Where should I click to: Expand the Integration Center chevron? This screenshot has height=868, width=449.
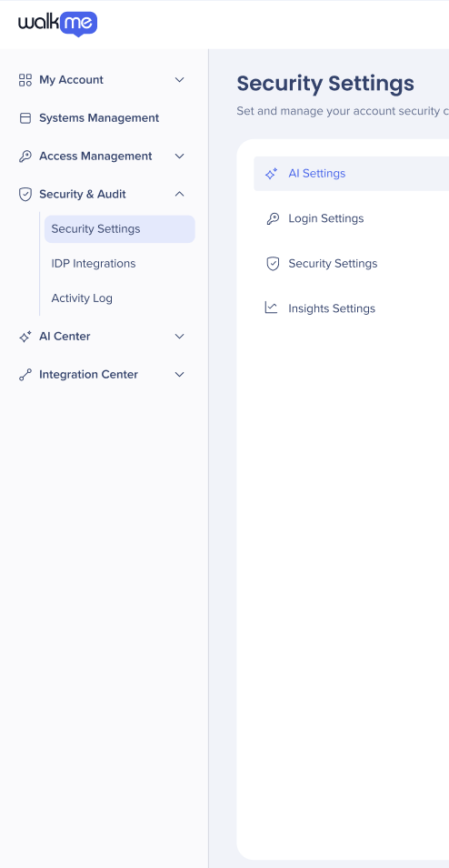[x=180, y=375]
